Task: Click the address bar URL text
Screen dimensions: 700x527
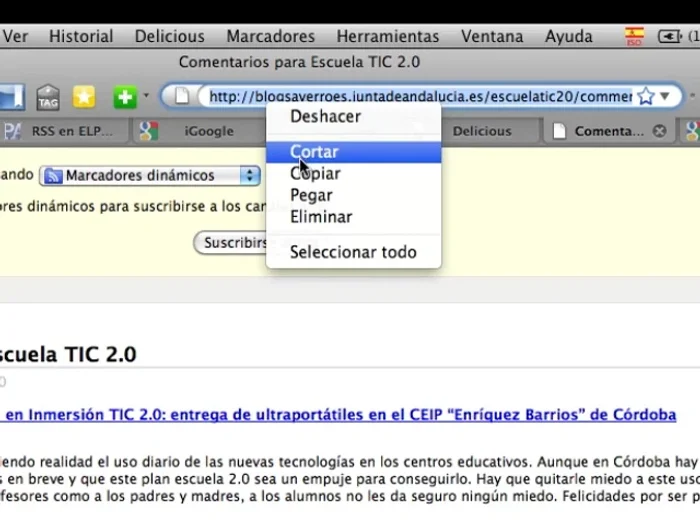Action: click(x=421, y=96)
